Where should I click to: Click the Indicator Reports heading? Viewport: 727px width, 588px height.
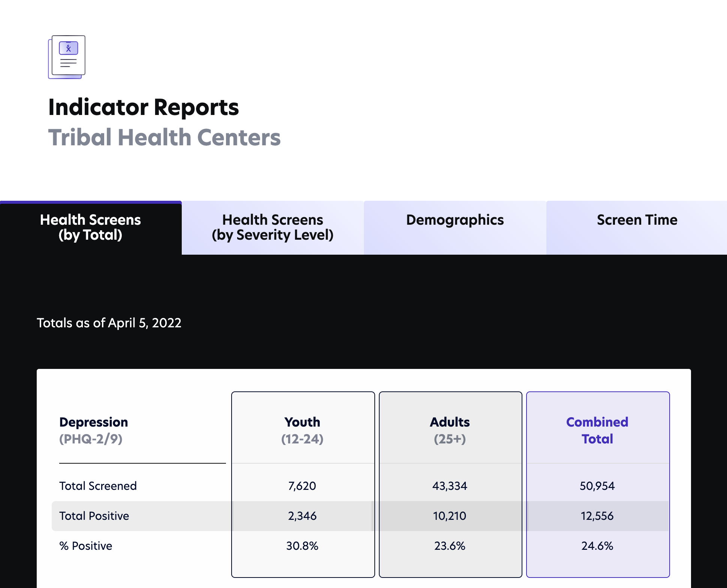(x=144, y=107)
